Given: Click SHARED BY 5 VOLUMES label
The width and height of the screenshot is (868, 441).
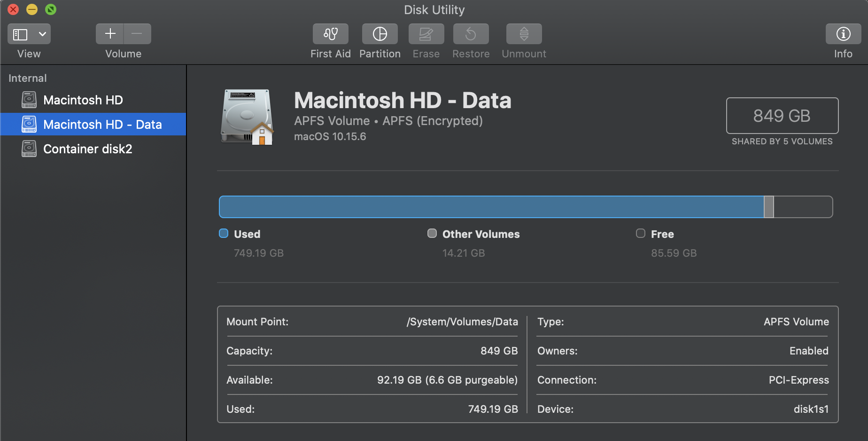Looking at the screenshot, I should click(782, 142).
